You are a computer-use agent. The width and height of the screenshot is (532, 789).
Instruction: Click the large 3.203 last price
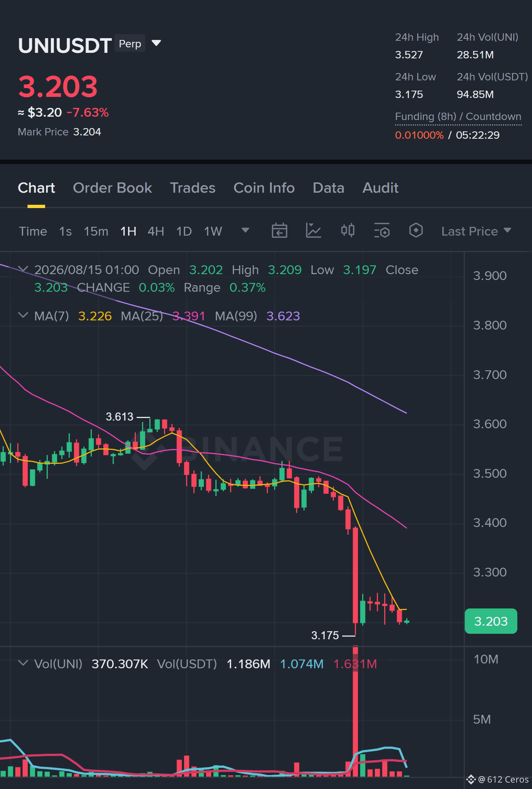point(58,87)
